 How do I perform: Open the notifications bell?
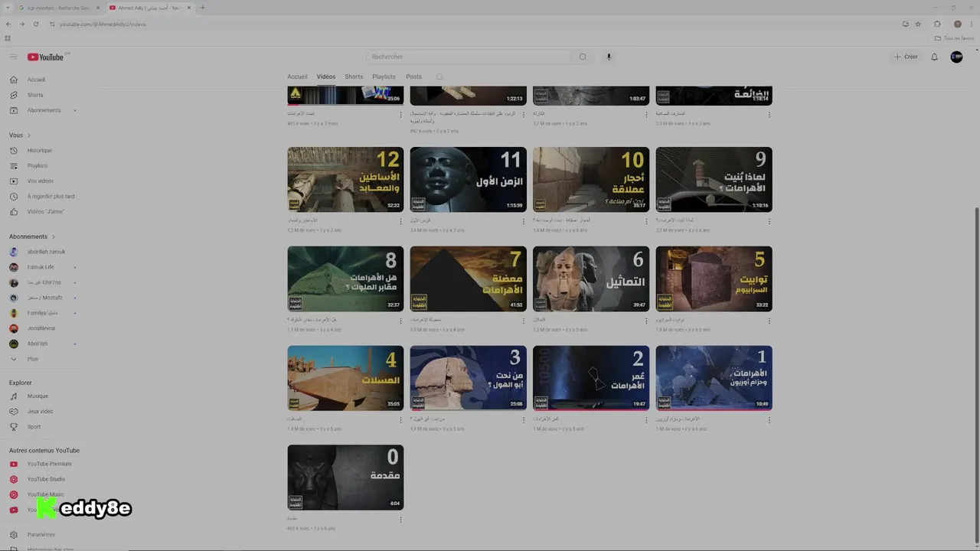pos(934,57)
